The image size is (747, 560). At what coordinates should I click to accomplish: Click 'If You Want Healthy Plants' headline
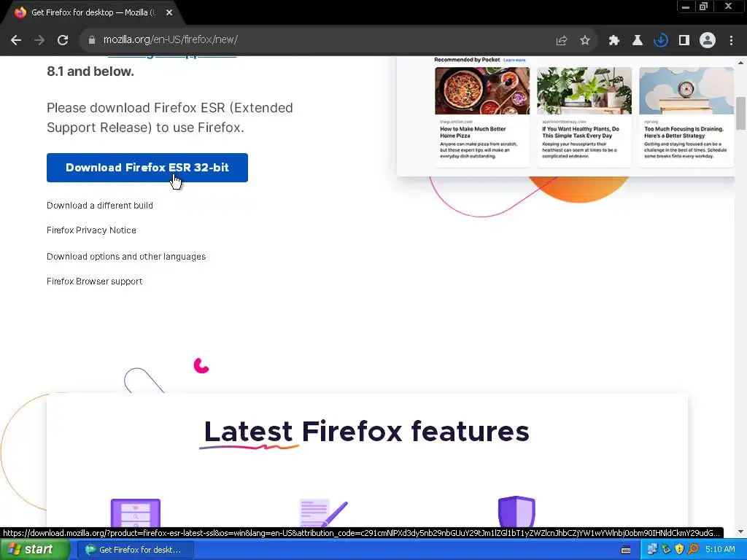tap(580, 132)
